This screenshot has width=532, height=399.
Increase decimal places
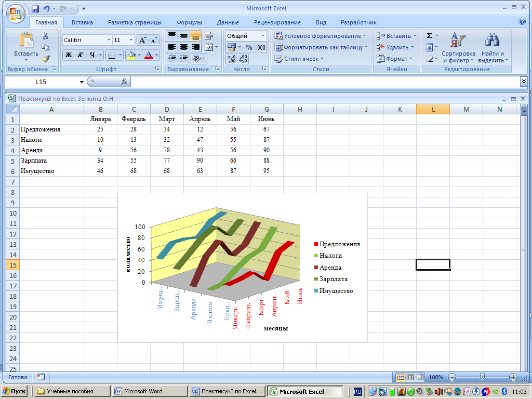[231, 59]
